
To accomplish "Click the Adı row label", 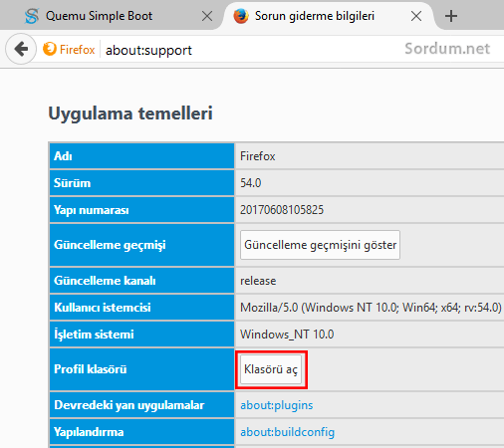I will click(63, 156).
